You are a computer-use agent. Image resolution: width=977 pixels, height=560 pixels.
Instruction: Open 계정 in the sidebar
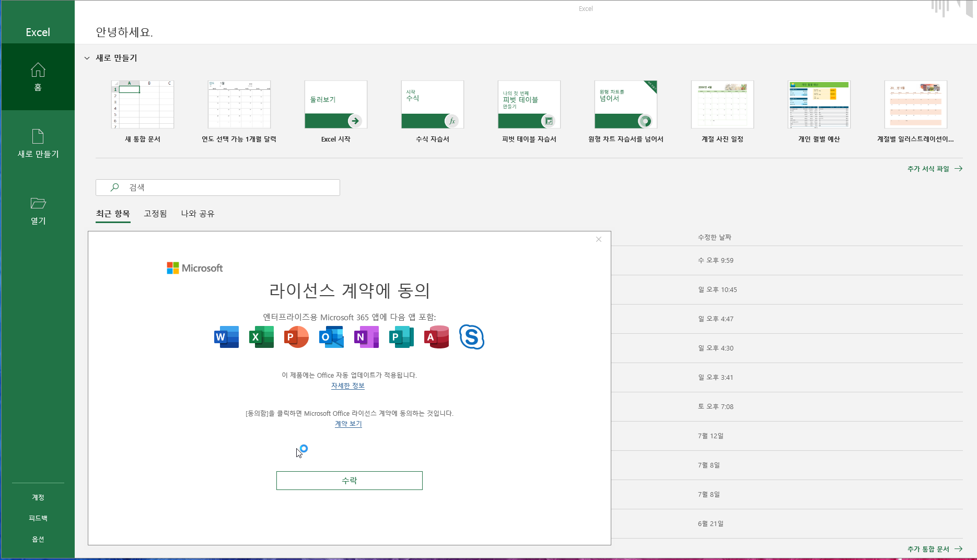pos(38,497)
